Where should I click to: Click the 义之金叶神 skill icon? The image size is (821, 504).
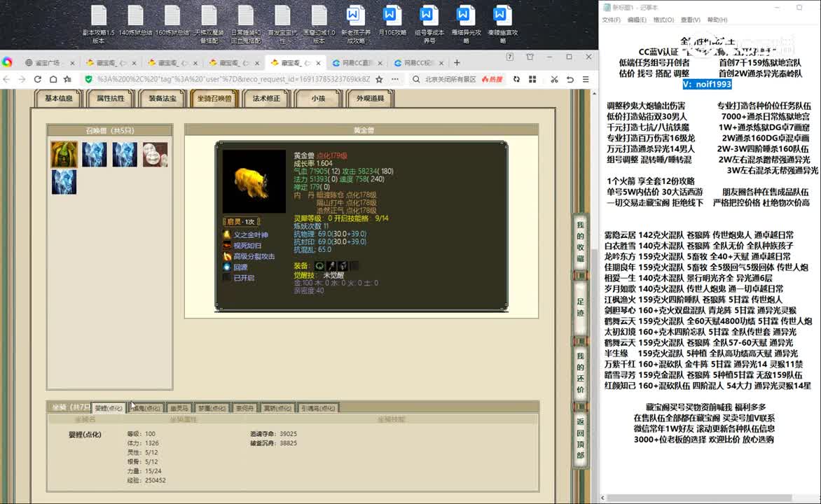click(227, 235)
